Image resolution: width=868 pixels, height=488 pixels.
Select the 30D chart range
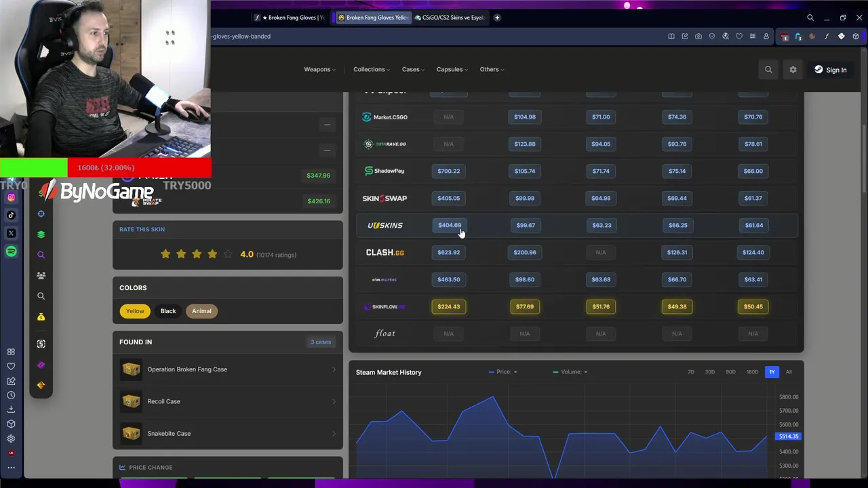tap(710, 372)
